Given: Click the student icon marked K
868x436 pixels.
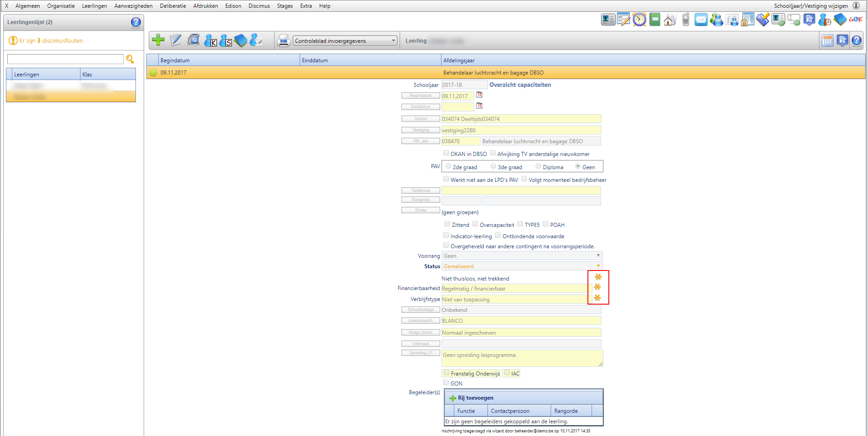Looking at the screenshot, I should coord(210,40).
